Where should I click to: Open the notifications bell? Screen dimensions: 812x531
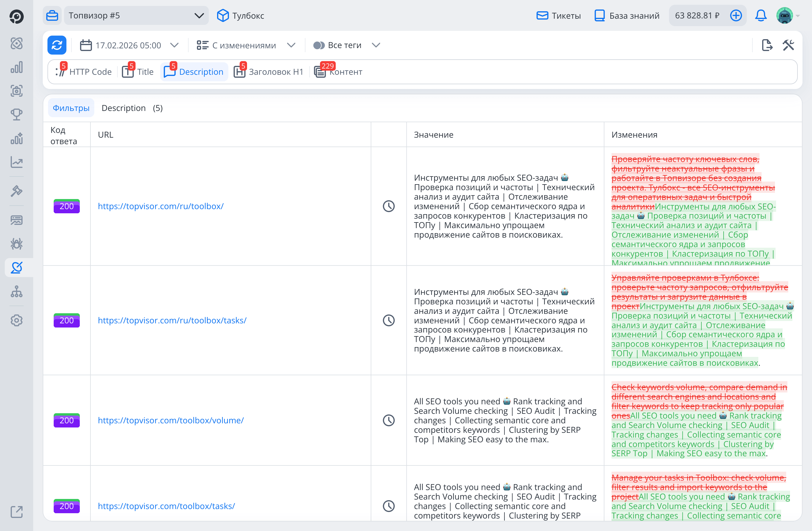760,15
